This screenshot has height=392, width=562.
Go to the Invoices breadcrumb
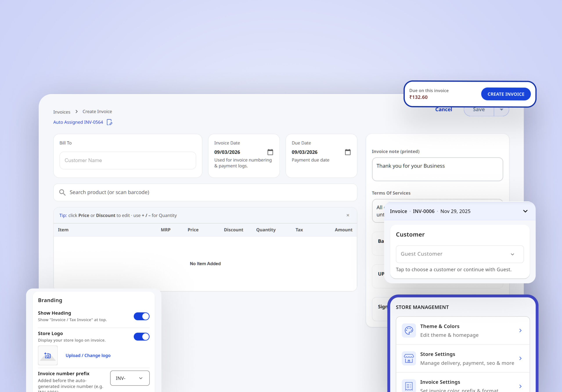[x=62, y=112]
